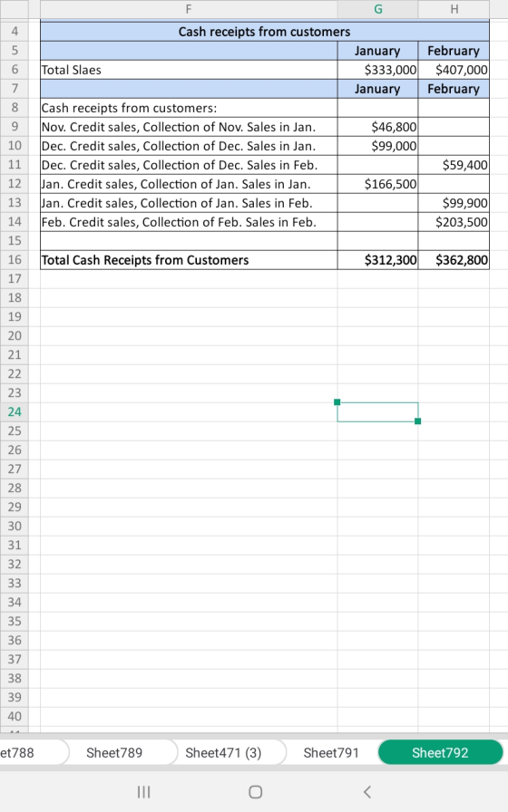The image size is (508, 812).
Task: Select the February header in row 5
Action: (454, 51)
